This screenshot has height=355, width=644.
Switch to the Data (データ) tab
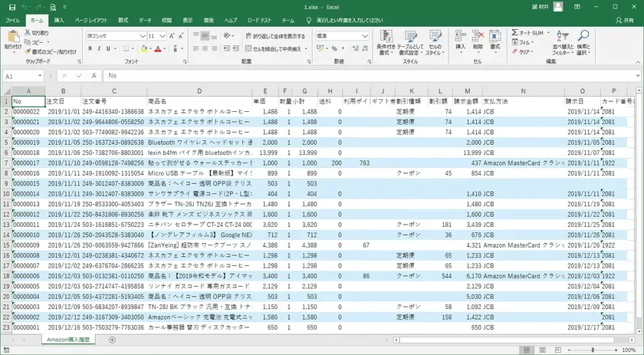click(145, 20)
